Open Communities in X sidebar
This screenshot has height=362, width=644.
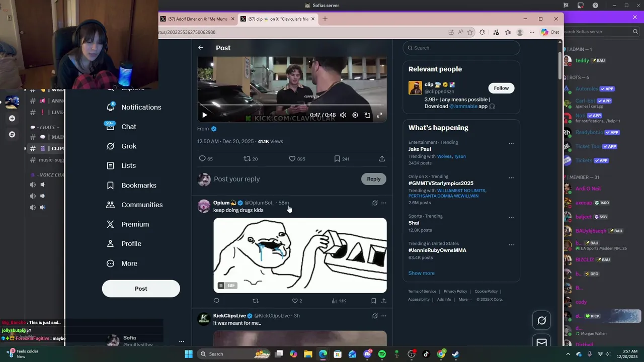135,205
